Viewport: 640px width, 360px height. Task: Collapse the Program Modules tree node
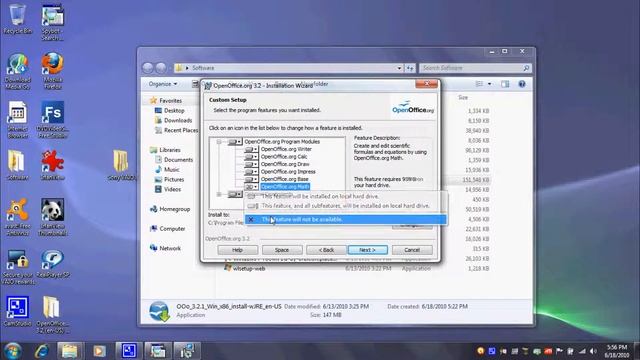click(x=219, y=142)
